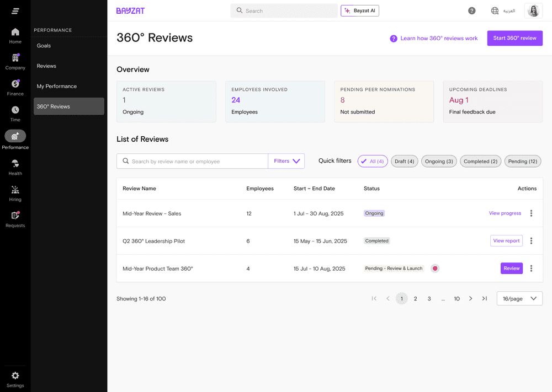View progress of Mid-Year Review – Sales

[x=505, y=213]
